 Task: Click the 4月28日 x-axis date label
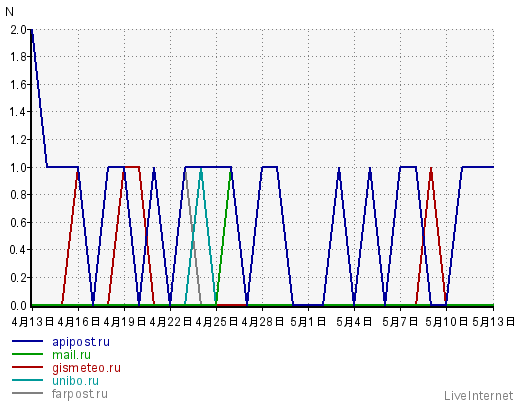[263, 322]
